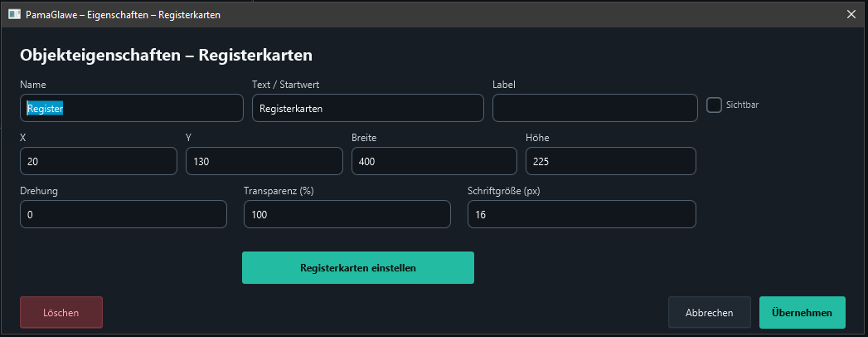This screenshot has width=868, height=337.
Task: Enable the Sichtbar checkbox
Action: 714,105
